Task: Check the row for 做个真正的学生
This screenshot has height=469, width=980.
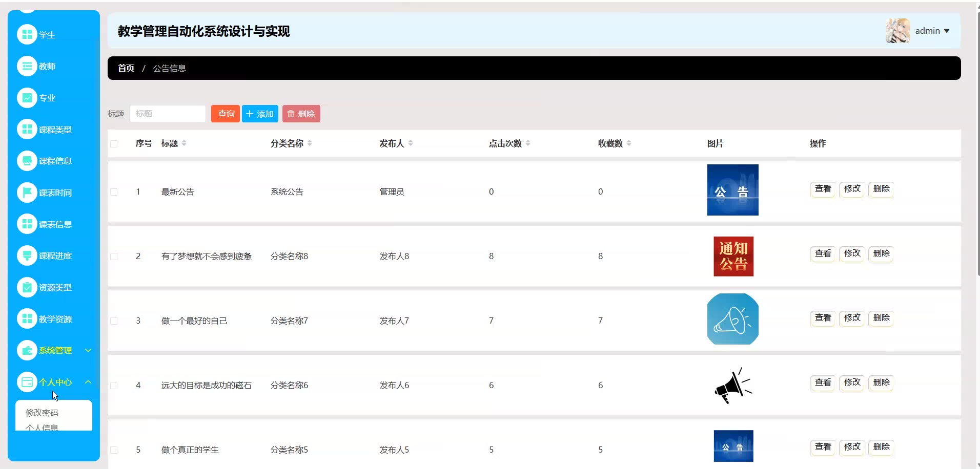Action: pos(114,450)
